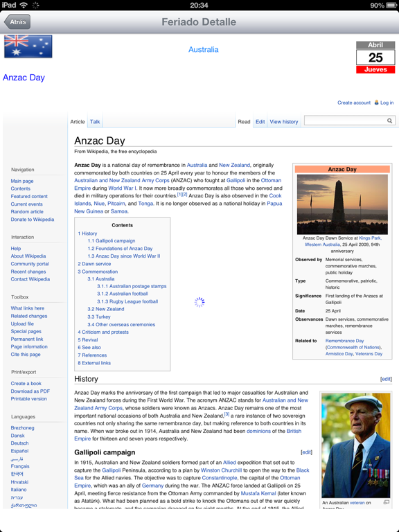Click the search magnifier icon
399x532 pixels.
[389, 121]
